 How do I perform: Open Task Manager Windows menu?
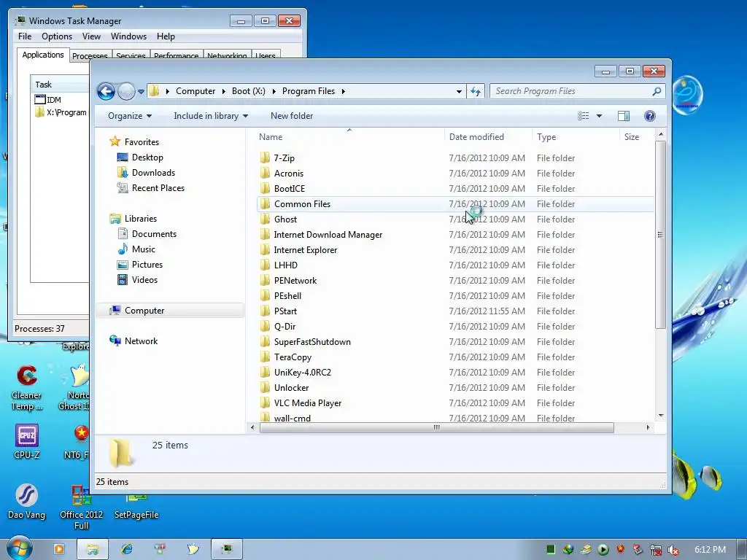click(128, 36)
